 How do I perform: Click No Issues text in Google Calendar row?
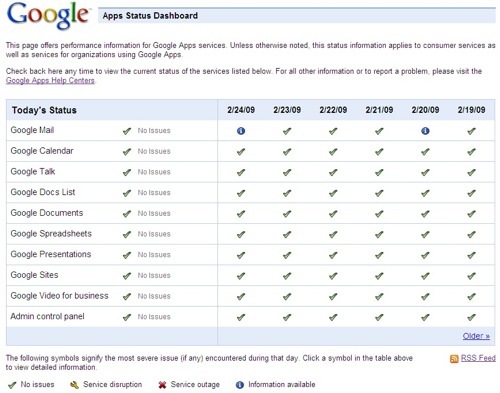point(154,151)
